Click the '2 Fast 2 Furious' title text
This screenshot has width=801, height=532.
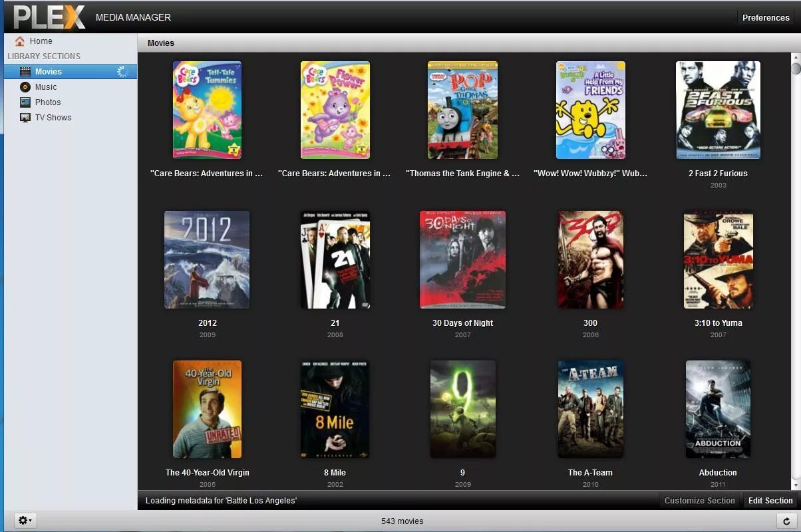[718, 174]
